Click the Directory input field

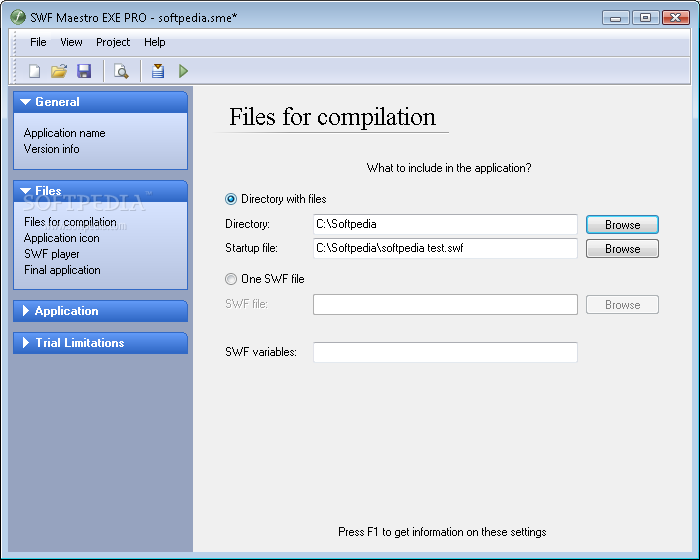pyautogui.click(x=445, y=224)
